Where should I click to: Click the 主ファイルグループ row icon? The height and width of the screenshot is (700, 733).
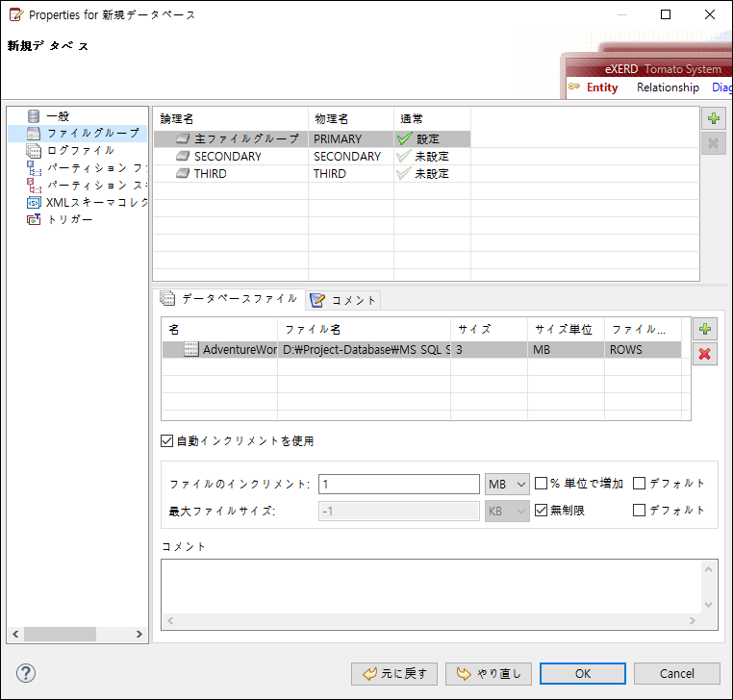click(183, 138)
